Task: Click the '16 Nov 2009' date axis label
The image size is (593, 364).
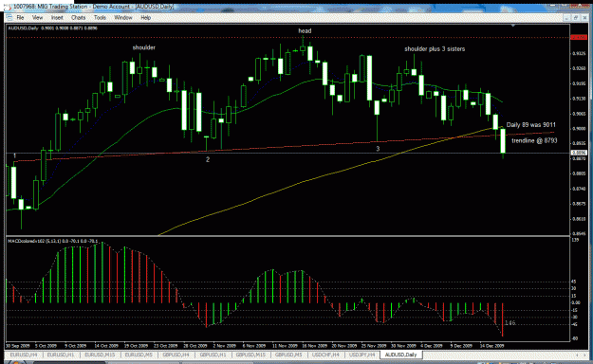Action: [315, 346]
